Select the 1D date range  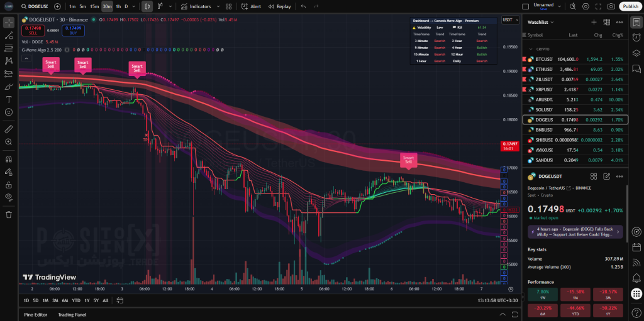click(x=26, y=300)
